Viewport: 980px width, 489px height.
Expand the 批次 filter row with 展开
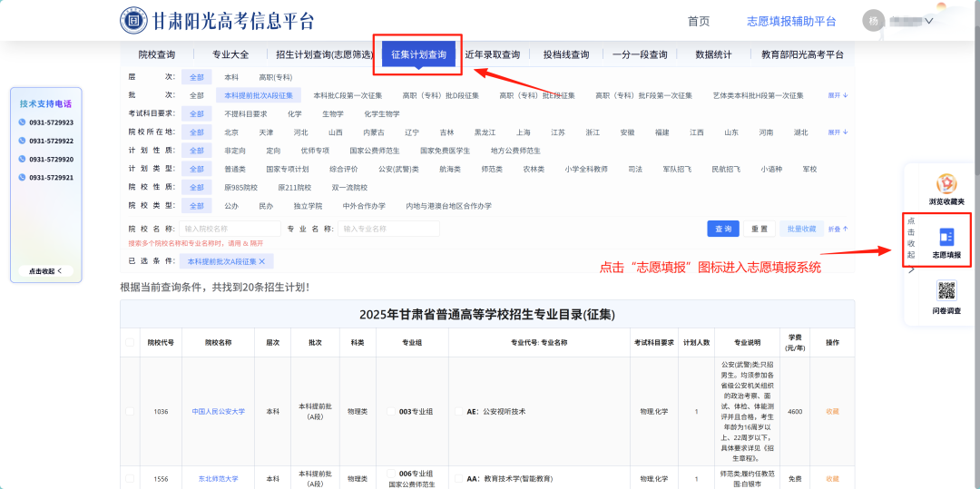[838, 95]
